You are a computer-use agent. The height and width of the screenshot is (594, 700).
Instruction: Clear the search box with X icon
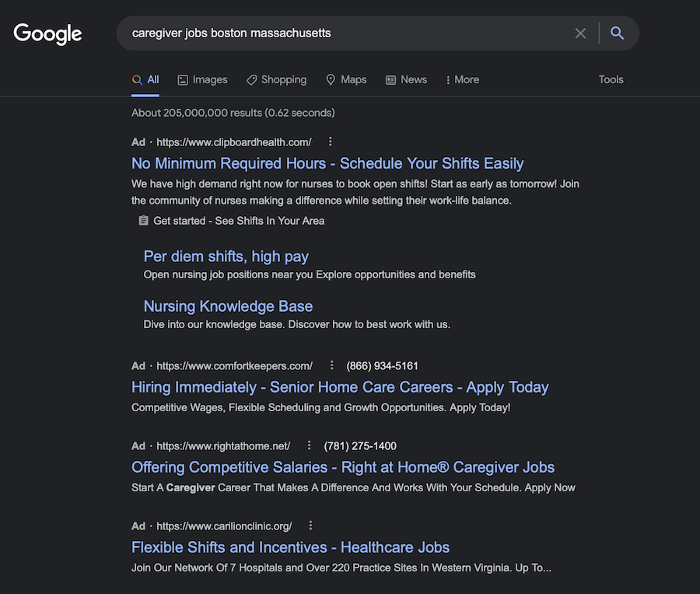[580, 33]
